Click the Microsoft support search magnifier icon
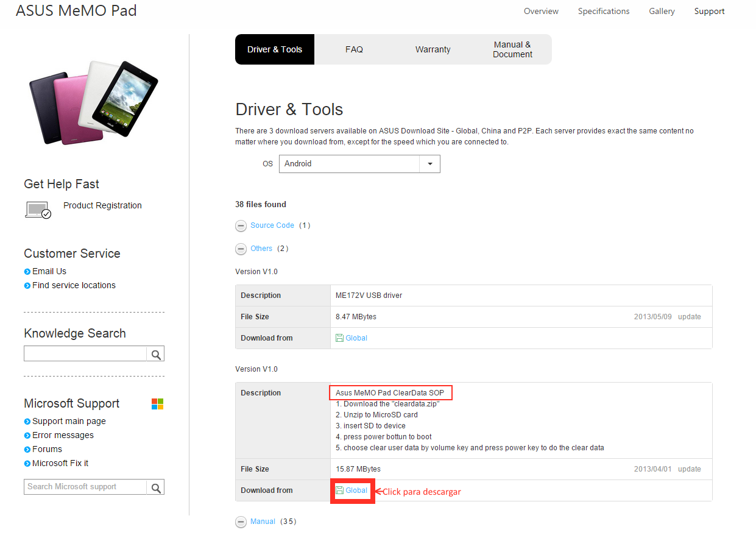 tap(155, 487)
